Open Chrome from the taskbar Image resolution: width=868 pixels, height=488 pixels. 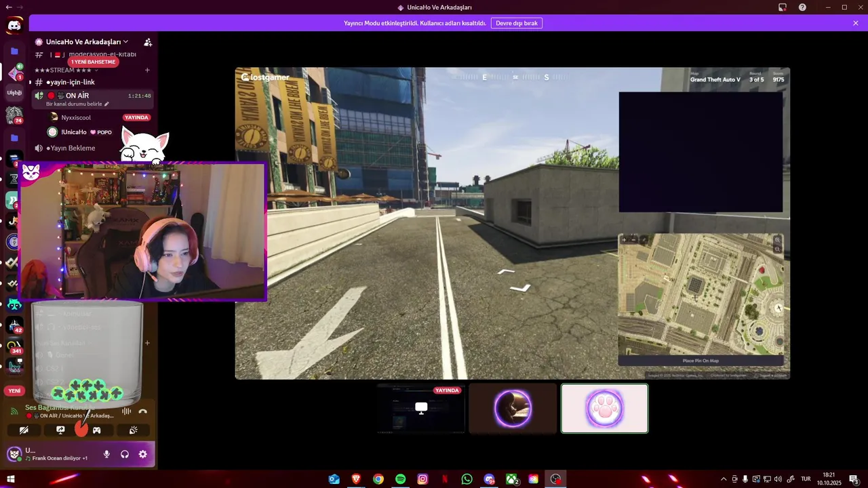tap(378, 479)
